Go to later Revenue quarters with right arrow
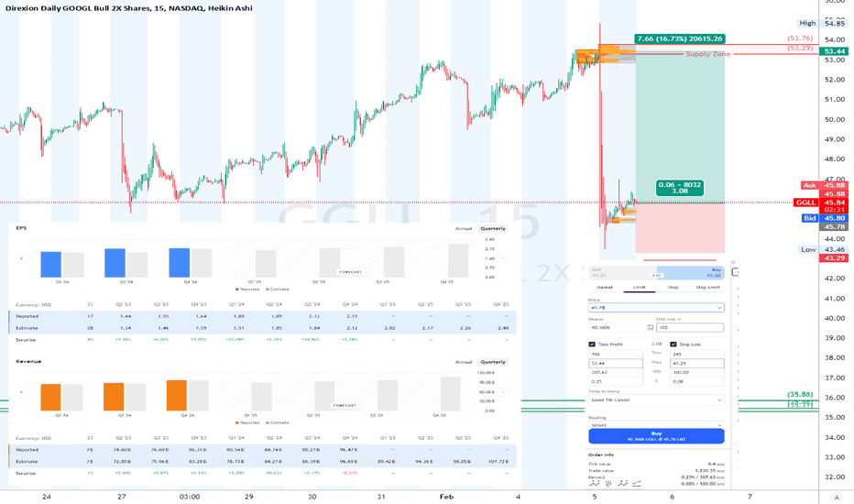 click(503, 392)
